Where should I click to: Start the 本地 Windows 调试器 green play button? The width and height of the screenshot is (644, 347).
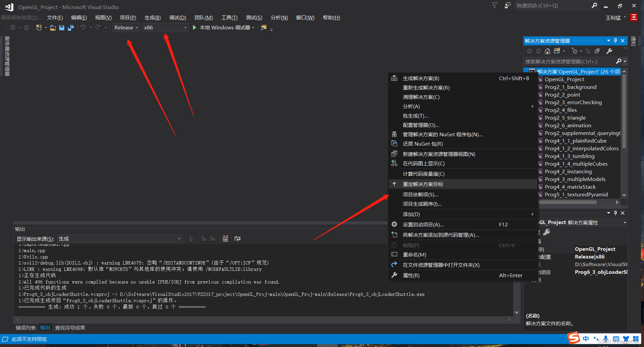(x=195, y=27)
